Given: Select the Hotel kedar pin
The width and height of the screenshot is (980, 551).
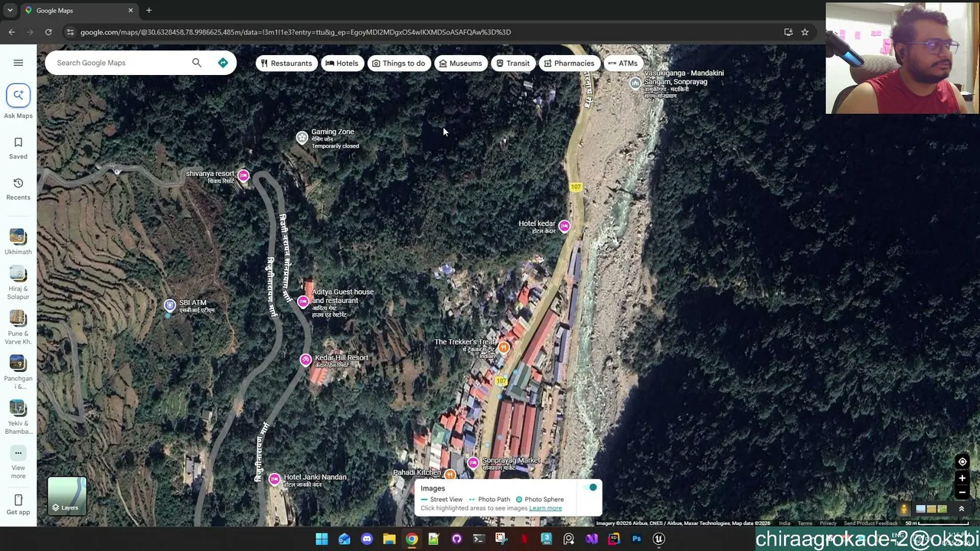Looking at the screenshot, I should coord(564,226).
